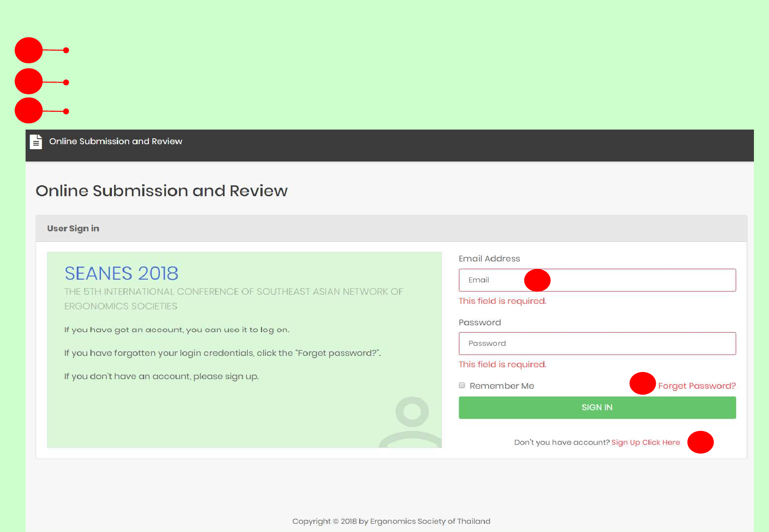Click the email 'This field is required.' message
Image resolution: width=769 pixels, height=532 pixels.
coord(502,301)
